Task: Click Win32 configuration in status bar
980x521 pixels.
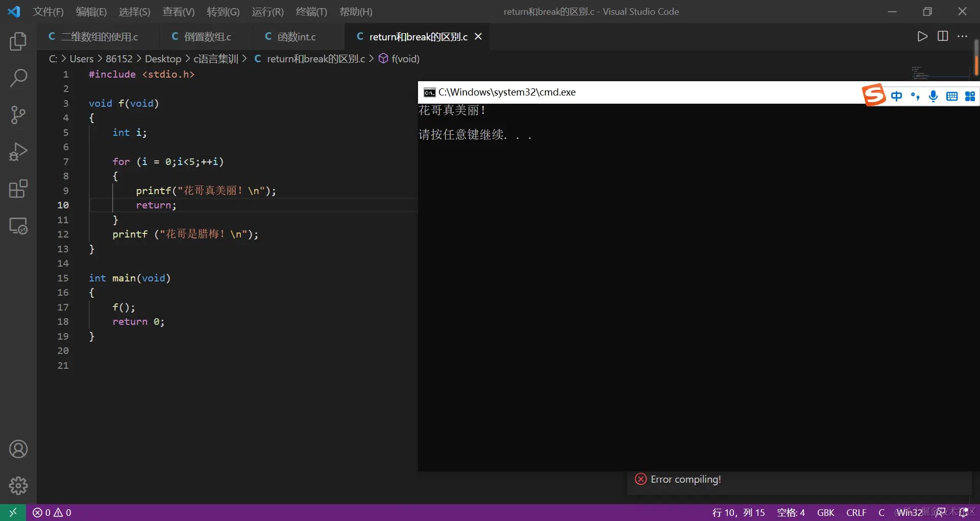Action: (x=910, y=512)
